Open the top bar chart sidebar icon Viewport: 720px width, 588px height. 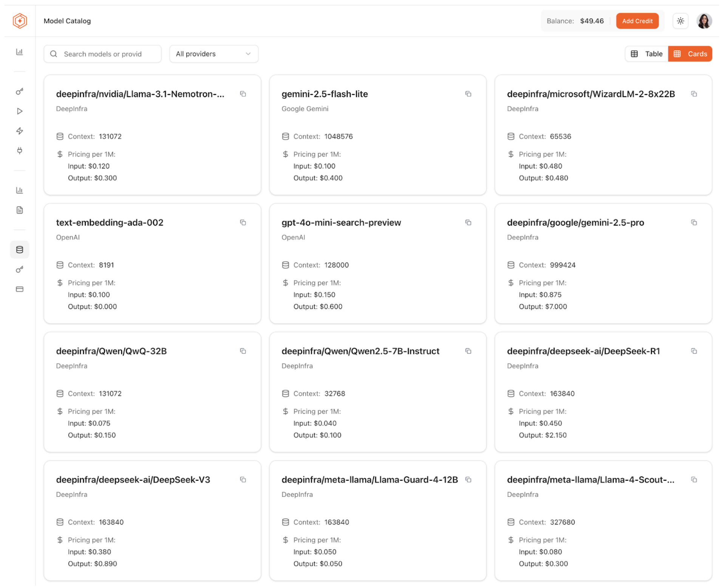tap(20, 52)
